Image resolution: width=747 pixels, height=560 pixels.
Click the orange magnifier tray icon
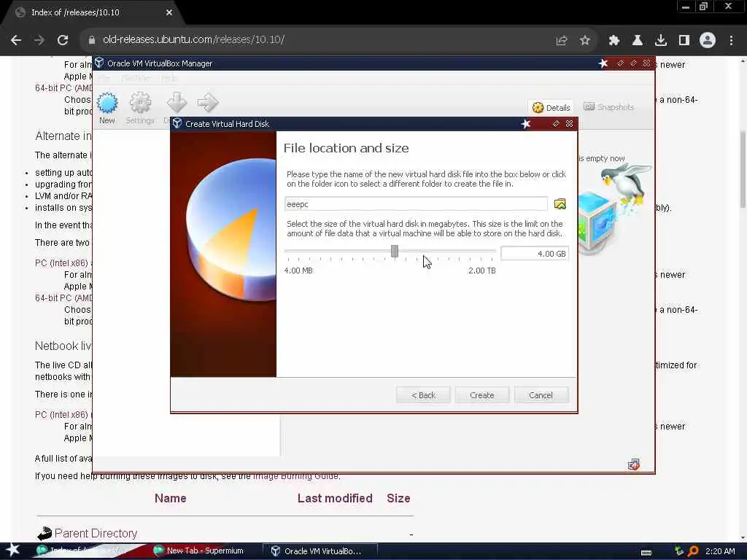pyautogui.click(x=693, y=551)
